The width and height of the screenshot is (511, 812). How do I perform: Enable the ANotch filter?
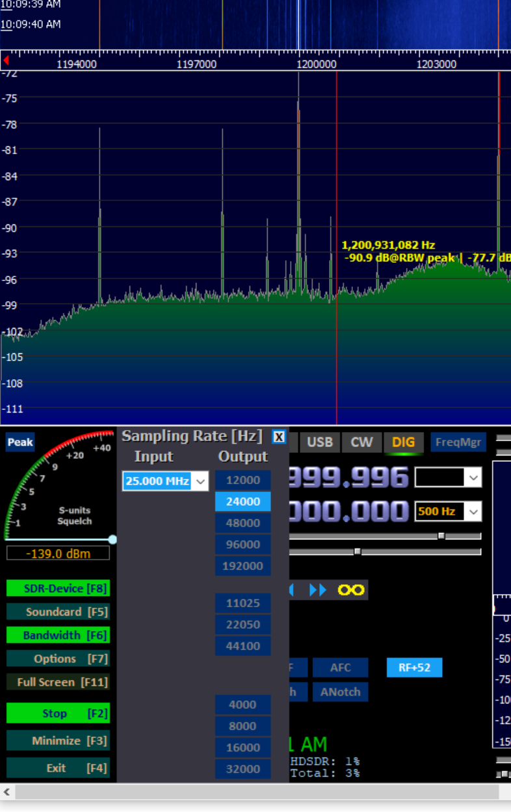click(x=340, y=692)
